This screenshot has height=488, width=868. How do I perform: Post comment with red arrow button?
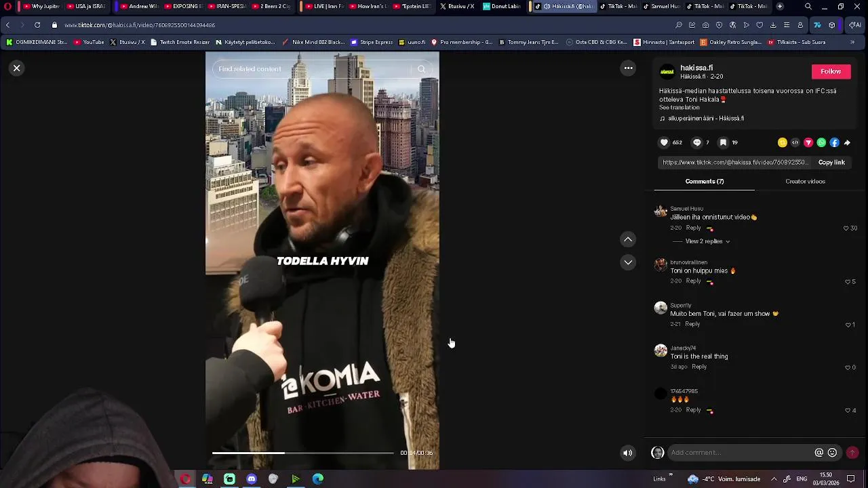[x=852, y=453]
